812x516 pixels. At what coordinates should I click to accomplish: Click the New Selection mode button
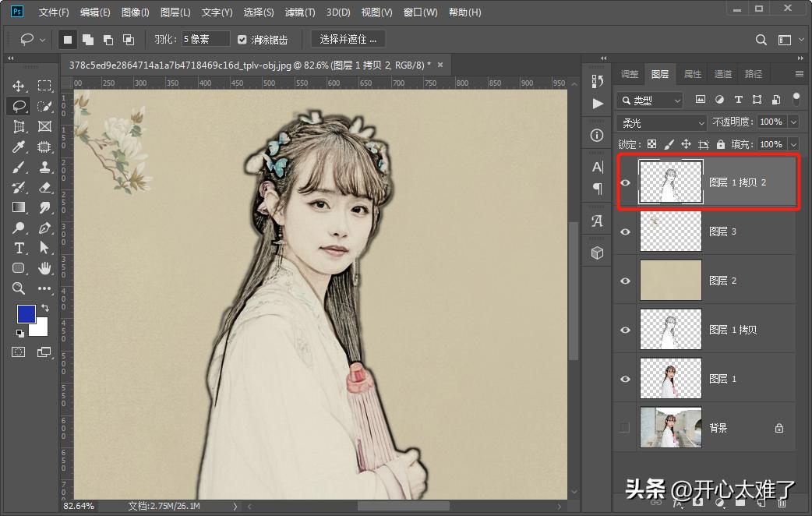click(x=67, y=39)
